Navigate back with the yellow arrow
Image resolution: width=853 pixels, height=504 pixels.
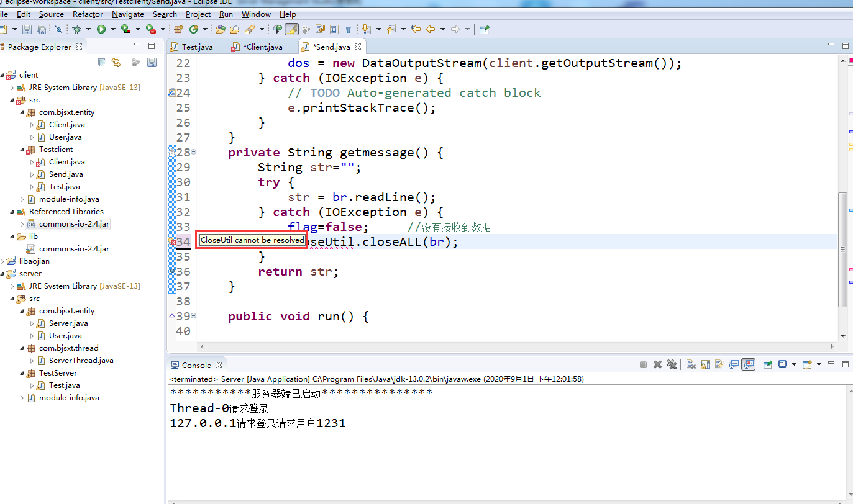(x=430, y=29)
